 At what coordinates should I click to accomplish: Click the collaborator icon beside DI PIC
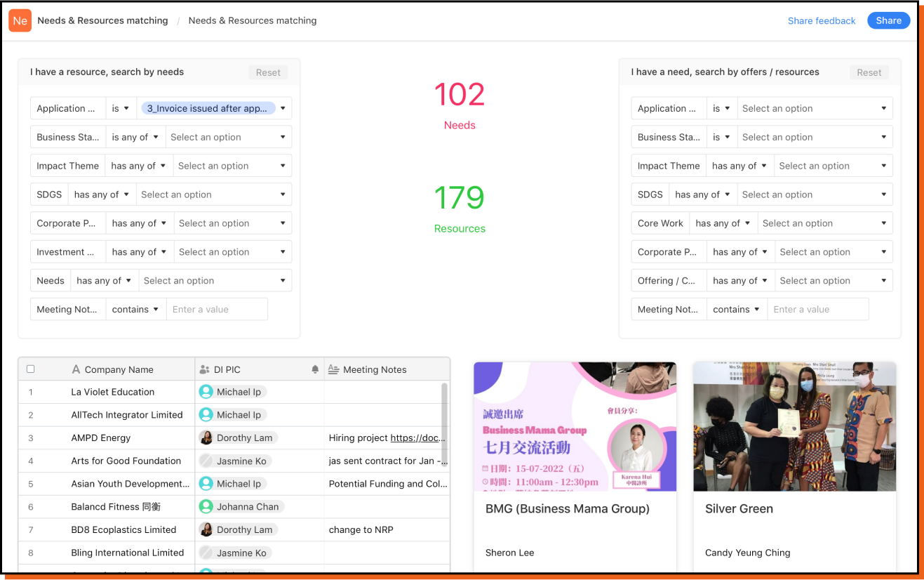[204, 369]
